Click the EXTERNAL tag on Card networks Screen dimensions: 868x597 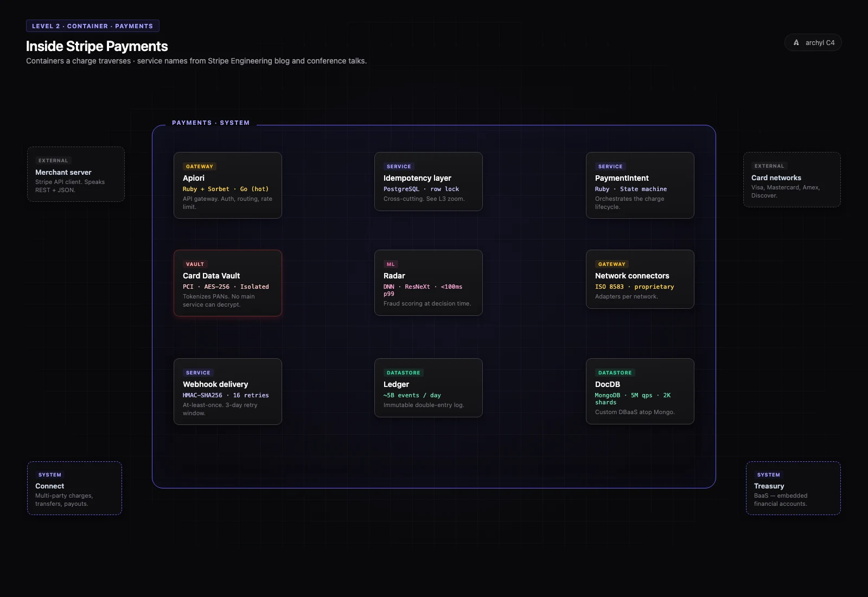[769, 166]
